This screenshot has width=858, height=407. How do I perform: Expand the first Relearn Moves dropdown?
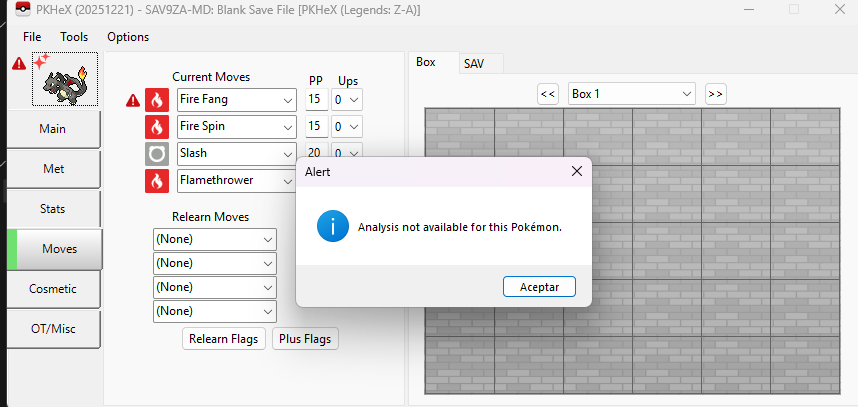[267, 239]
